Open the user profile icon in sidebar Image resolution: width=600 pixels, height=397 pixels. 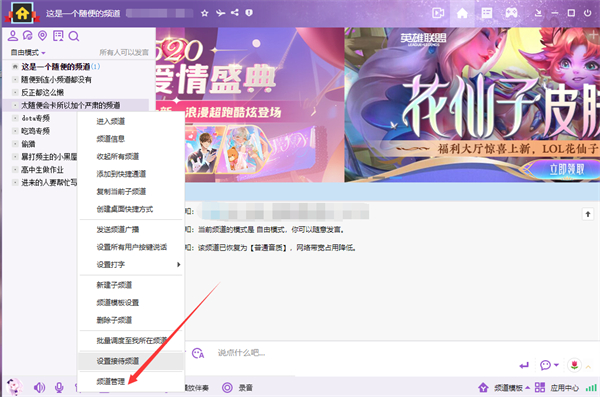[x=13, y=36]
